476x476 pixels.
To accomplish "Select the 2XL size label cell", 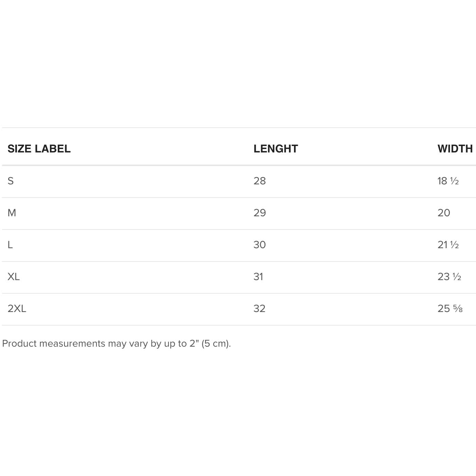I will [x=17, y=309].
